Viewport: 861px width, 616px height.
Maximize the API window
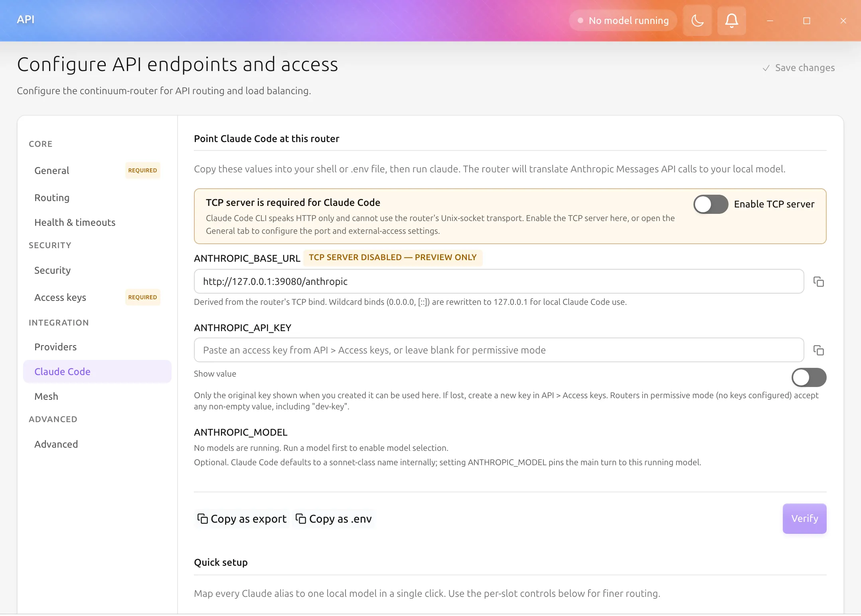(806, 21)
